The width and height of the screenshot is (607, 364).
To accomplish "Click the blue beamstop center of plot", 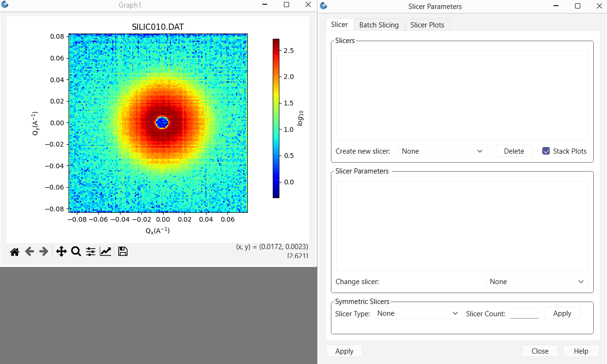I will (x=162, y=122).
